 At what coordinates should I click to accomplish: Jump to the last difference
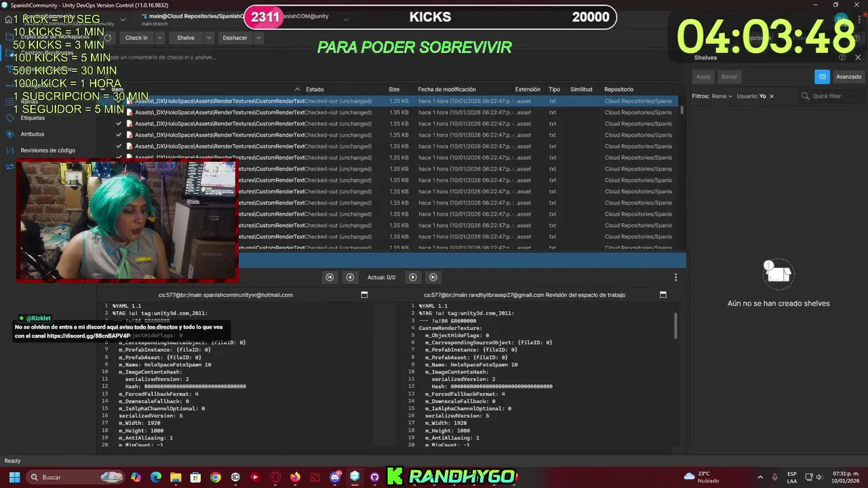[433, 277]
